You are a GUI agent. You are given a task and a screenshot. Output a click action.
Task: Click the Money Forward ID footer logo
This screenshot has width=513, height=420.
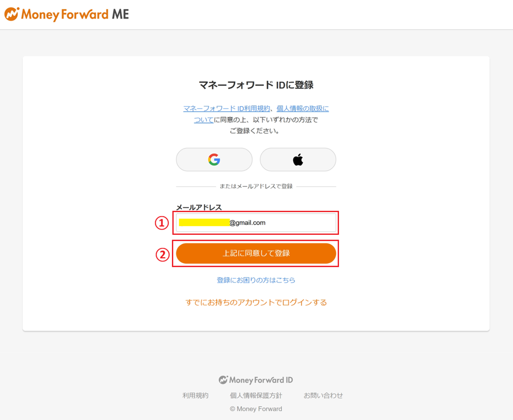point(256,380)
